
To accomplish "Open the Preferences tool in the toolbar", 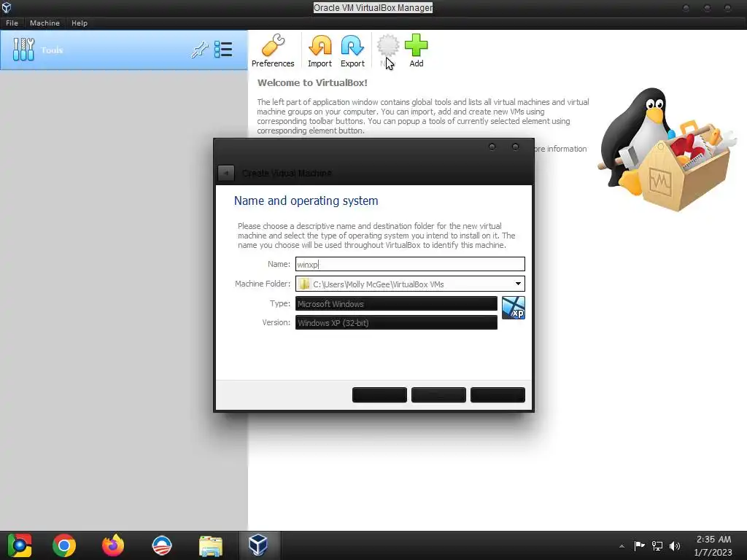I will [273, 50].
